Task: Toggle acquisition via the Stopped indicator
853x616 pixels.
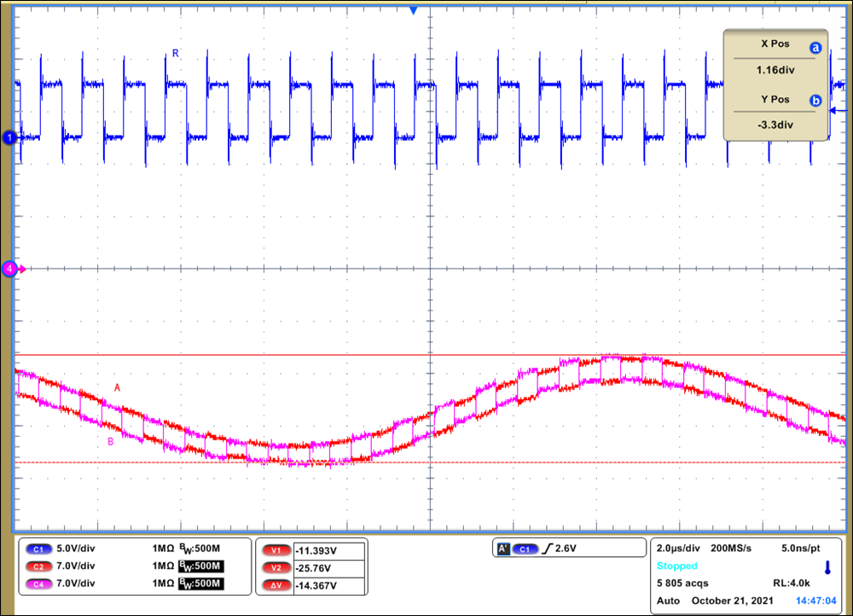Action: click(x=677, y=566)
